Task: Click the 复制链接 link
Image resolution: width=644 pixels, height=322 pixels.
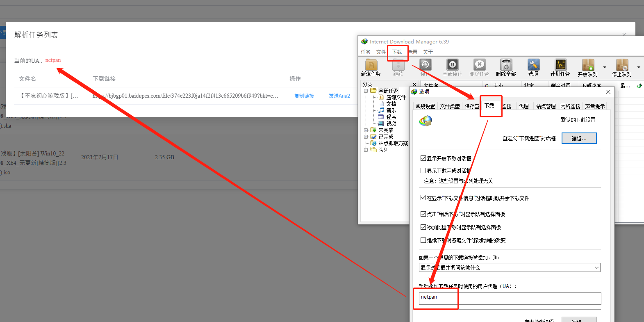Action: (304, 96)
